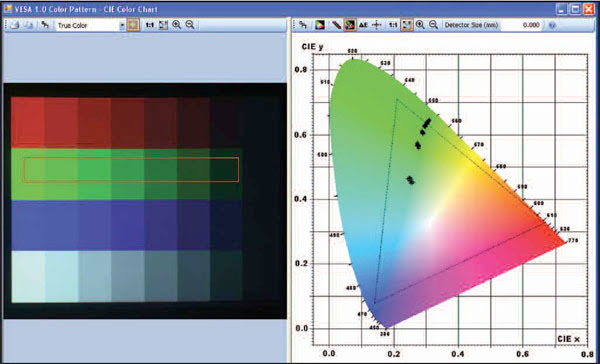This screenshot has height=364, width=600.
Task: Open the True Color display mode combo box
Action: tap(91, 25)
